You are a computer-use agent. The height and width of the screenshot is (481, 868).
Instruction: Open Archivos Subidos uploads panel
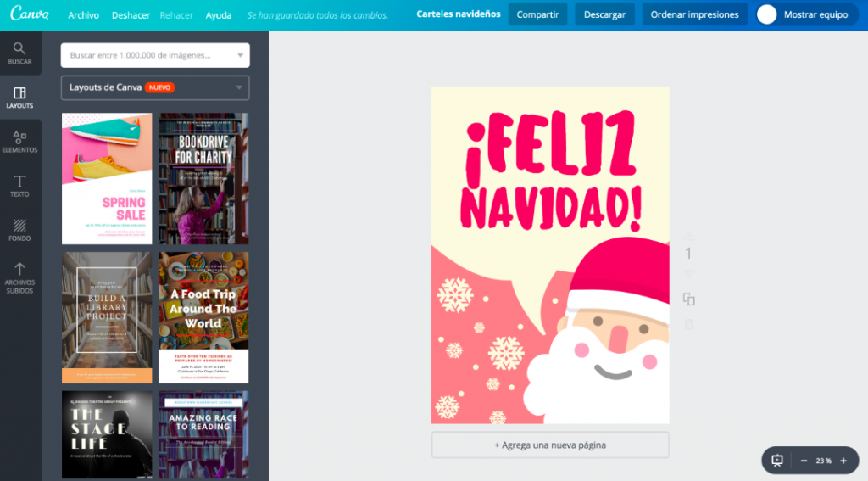click(19, 278)
